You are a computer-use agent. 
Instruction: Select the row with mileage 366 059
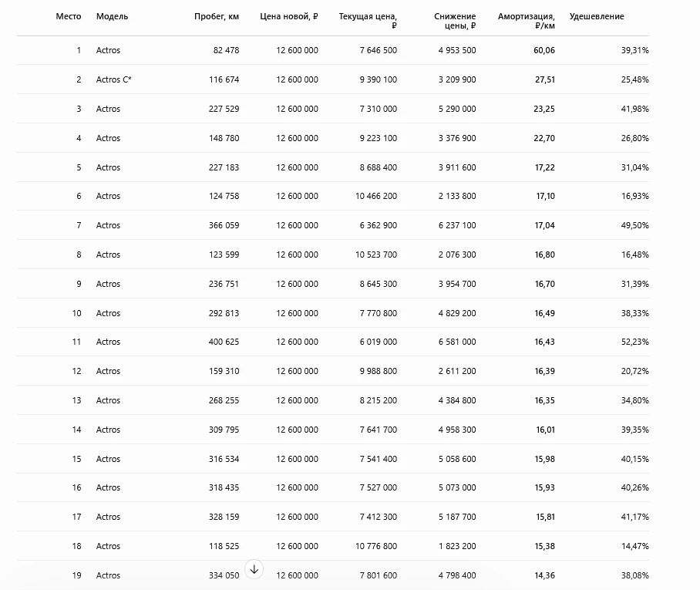tap(333, 225)
